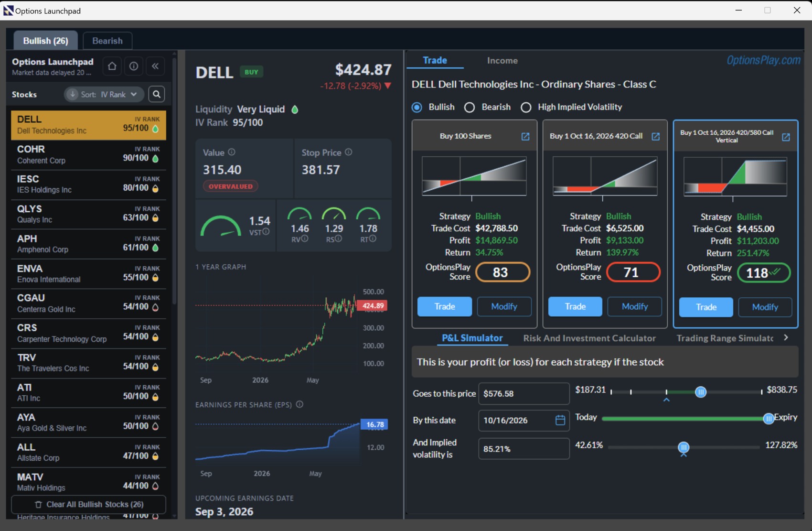Collapse the sidebar with the double-chevron icon
Image resolution: width=812 pixels, height=531 pixels.
[x=155, y=66]
